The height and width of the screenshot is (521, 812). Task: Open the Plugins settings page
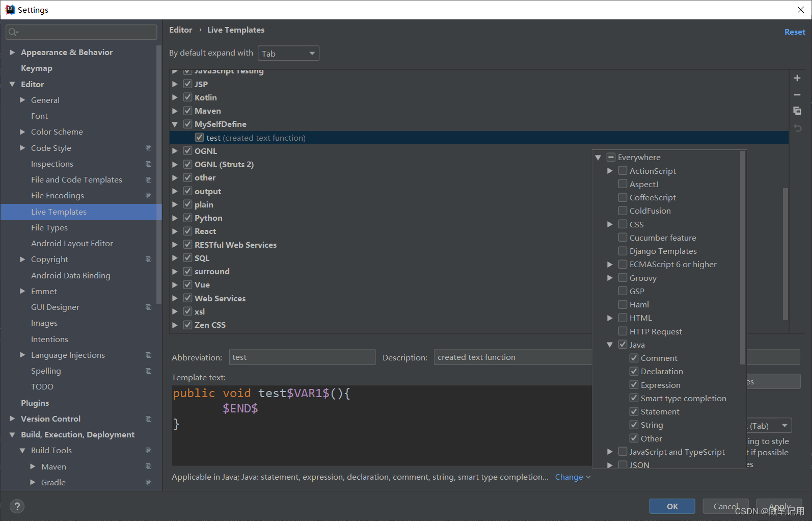[35, 403]
